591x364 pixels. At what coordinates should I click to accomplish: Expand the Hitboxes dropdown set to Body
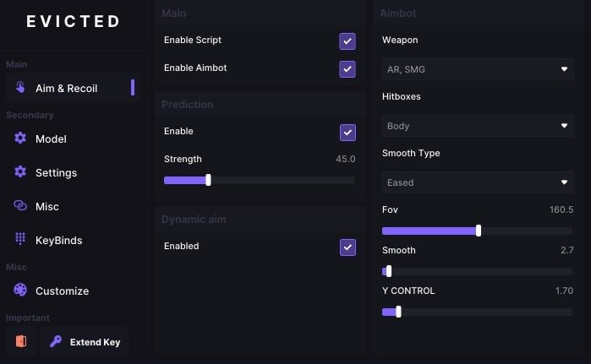coord(478,126)
